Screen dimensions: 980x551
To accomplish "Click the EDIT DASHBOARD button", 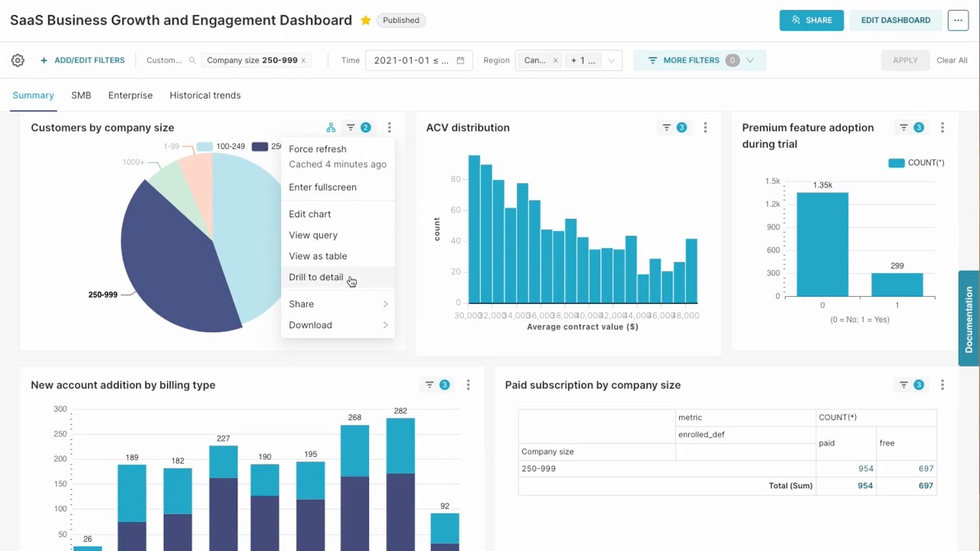I will [x=896, y=20].
